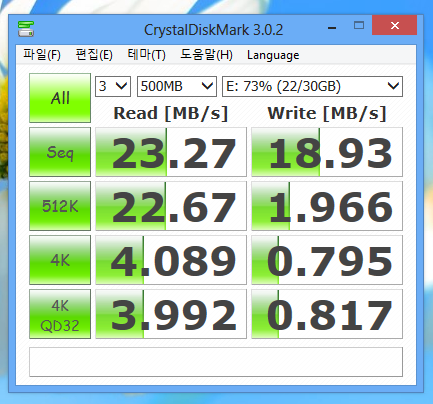Start the 4K QD32 benchmark test

60,314
